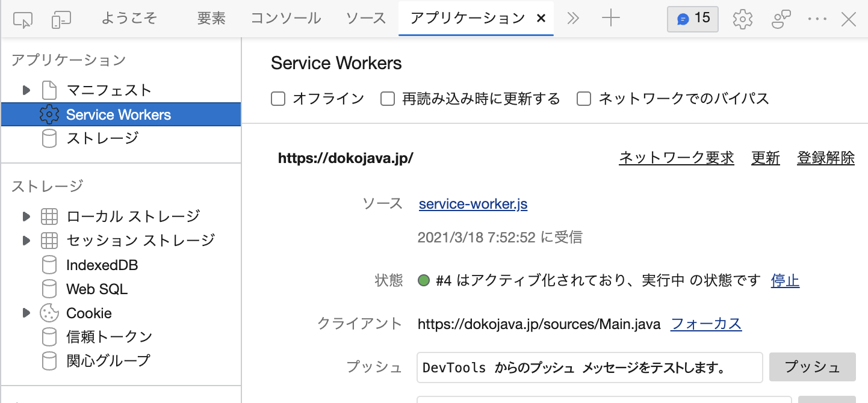868x403 pixels.
Task: Expand the マニフェスト tree item
Action: tap(26, 90)
